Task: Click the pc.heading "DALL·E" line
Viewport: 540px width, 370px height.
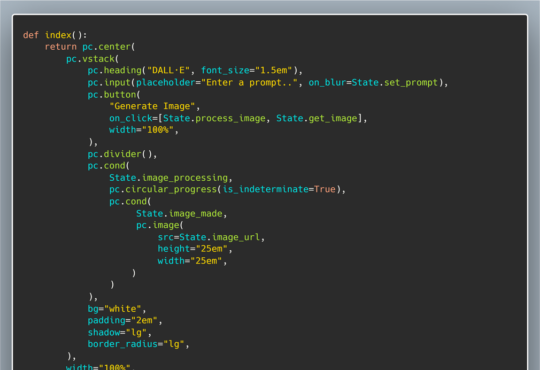Action: [x=195, y=71]
